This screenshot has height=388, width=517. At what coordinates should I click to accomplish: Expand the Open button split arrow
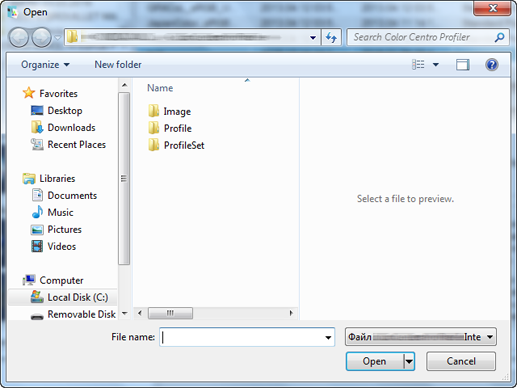409,361
